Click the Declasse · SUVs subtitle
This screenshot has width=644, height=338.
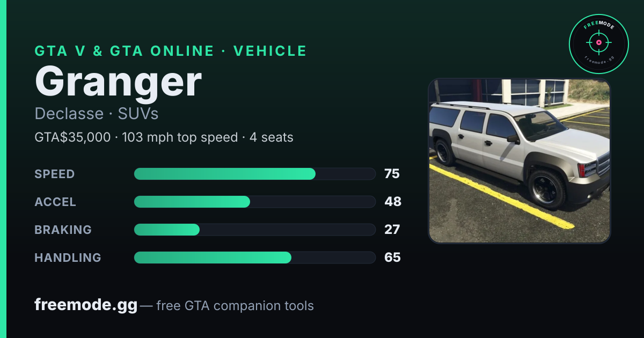97,114
